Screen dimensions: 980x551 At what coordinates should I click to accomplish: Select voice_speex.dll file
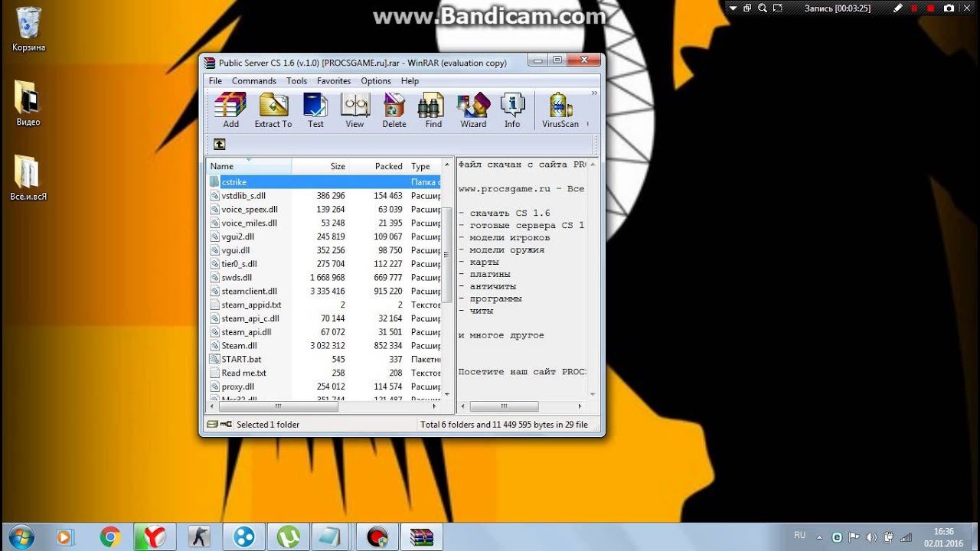(324, 210)
